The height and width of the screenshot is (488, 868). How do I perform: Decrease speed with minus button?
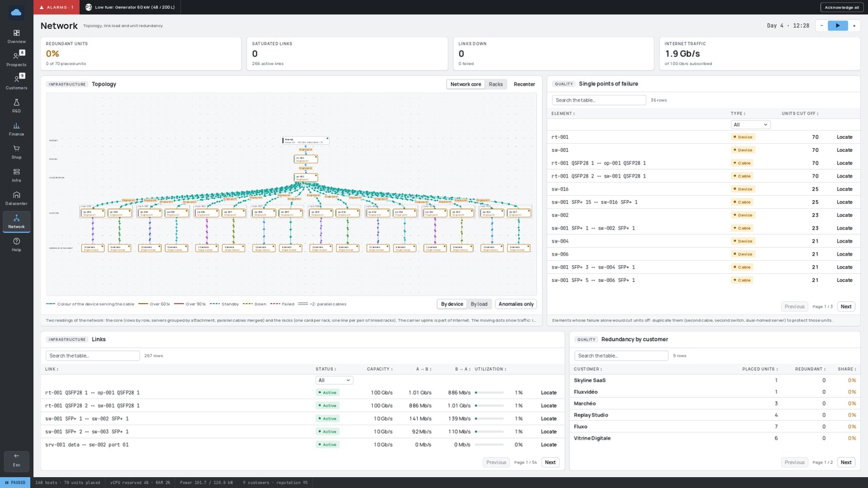[x=821, y=25]
